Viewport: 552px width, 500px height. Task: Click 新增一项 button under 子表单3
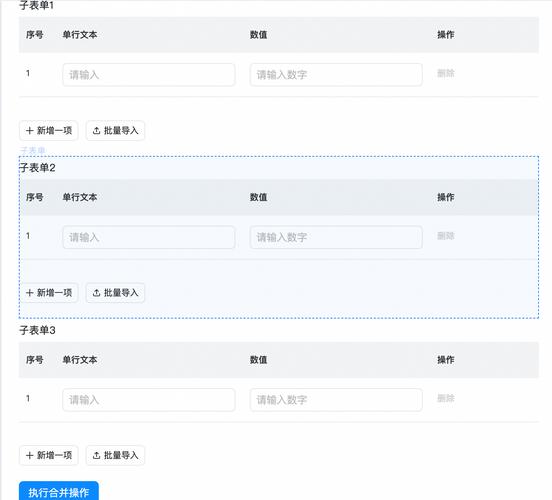click(x=49, y=455)
